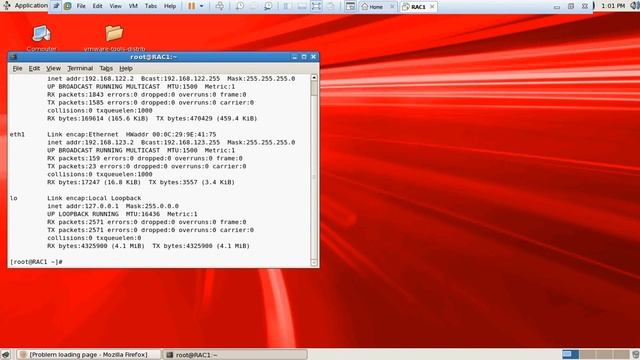Pause the virtual machine
This screenshot has width=640, height=360.
[x=191, y=6]
